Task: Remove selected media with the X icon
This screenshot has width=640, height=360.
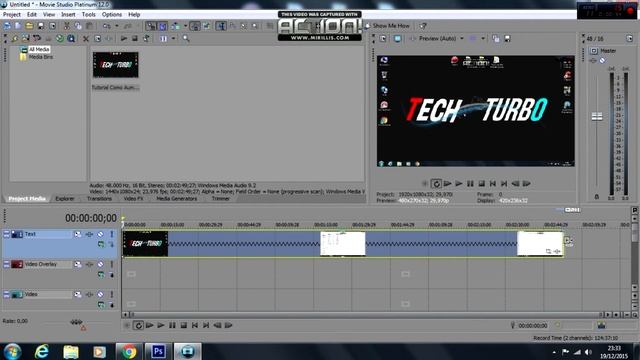Action: [x=86, y=38]
